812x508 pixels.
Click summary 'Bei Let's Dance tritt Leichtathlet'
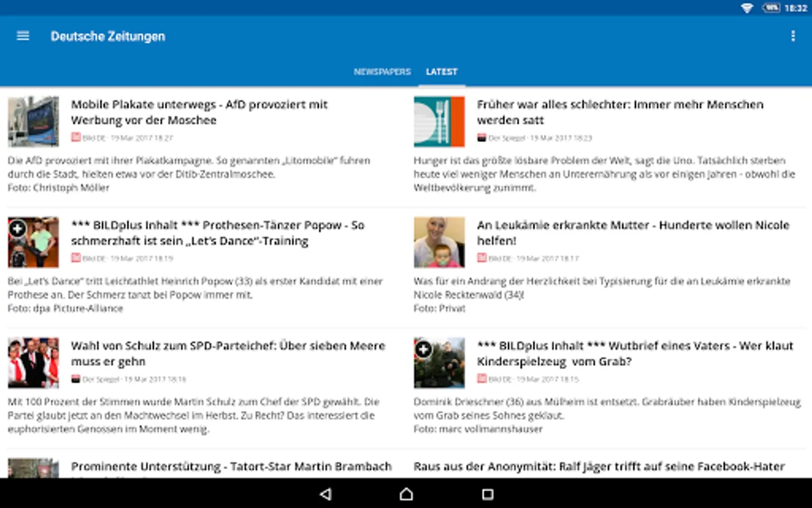195,295
